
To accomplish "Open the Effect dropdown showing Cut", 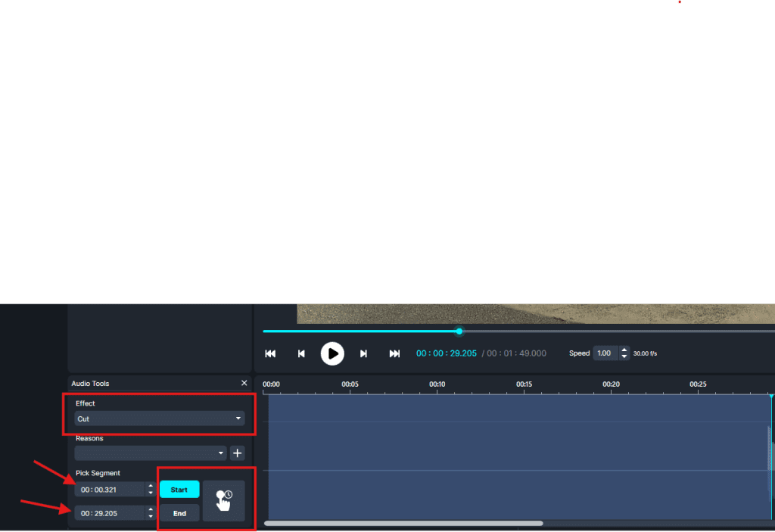I will coord(159,418).
